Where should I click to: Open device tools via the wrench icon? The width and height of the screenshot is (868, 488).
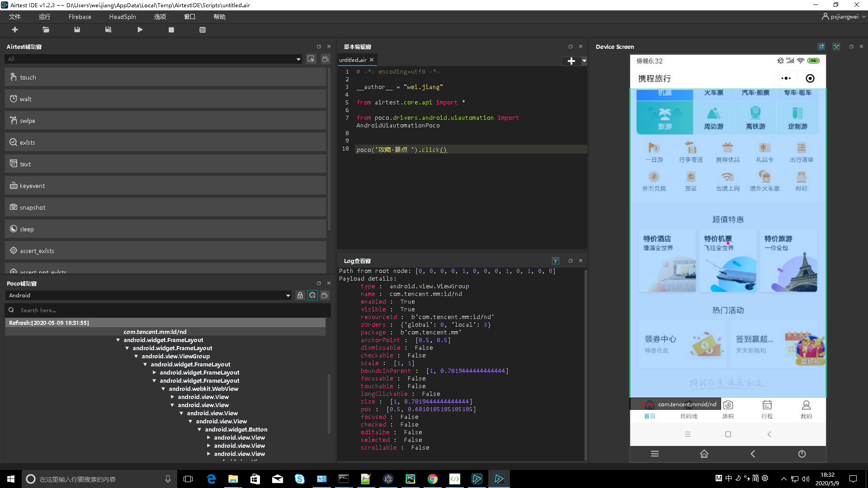pyautogui.click(x=836, y=47)
